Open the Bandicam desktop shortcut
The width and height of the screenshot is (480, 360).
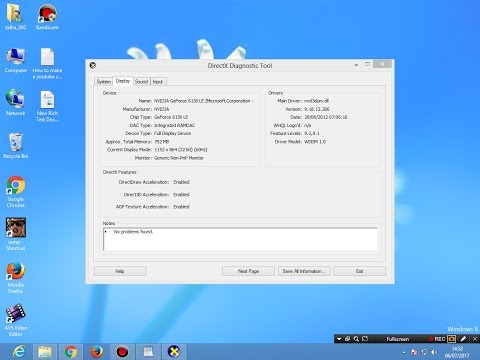(47, 17)
